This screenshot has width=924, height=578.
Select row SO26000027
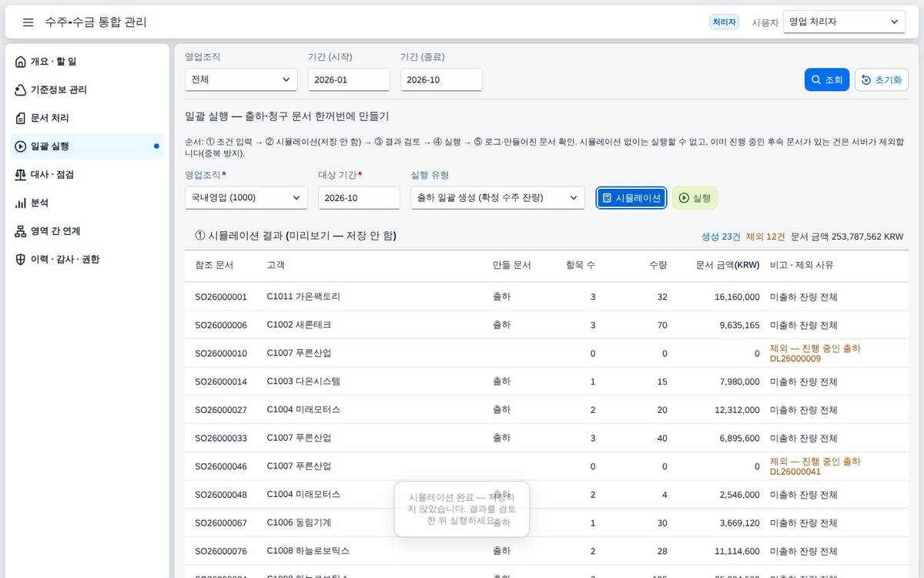click(547, 410)
